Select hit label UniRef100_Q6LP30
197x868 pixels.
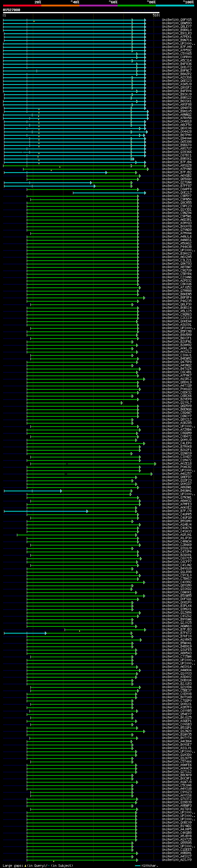coord(177,305)
